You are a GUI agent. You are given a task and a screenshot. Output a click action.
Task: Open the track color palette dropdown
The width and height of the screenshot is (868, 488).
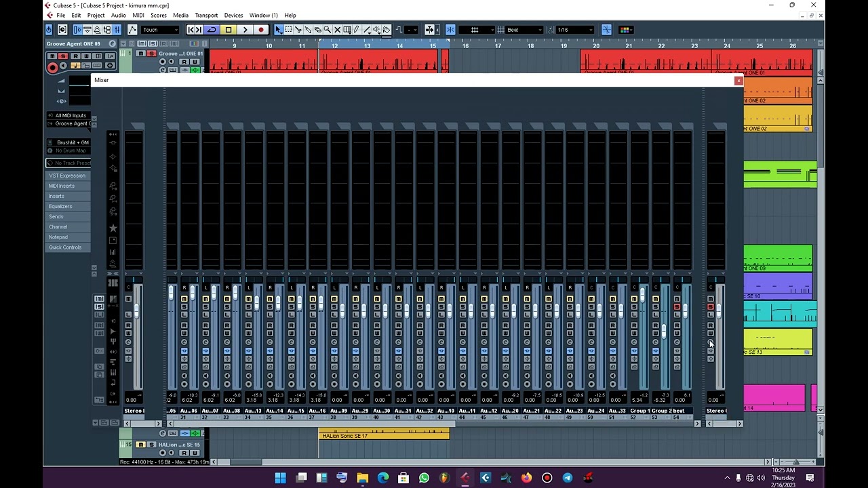625,30
